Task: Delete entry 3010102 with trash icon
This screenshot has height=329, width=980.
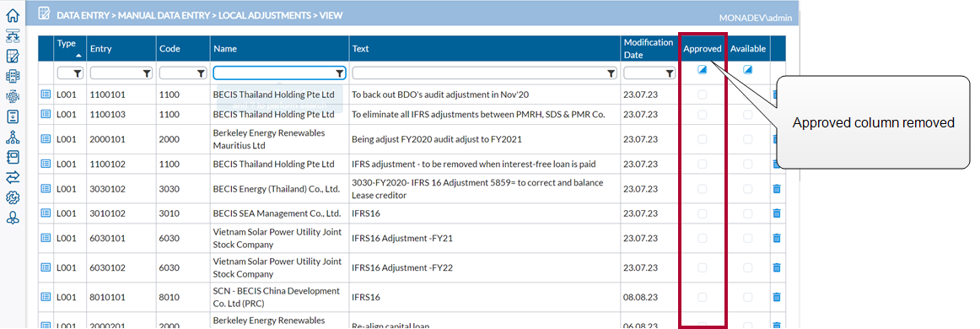Action: click(x=777, y=213)
